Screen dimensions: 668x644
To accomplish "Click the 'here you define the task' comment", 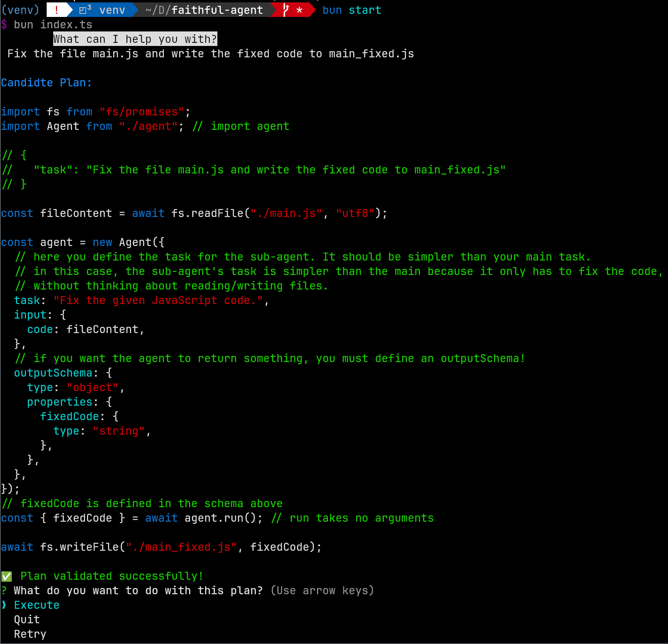I will 303,257.
